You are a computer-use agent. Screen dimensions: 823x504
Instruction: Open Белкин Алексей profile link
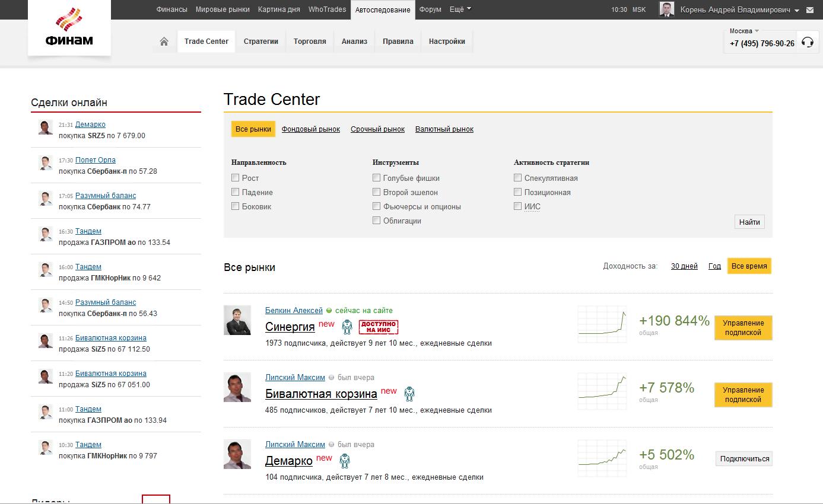coord(294,311)
